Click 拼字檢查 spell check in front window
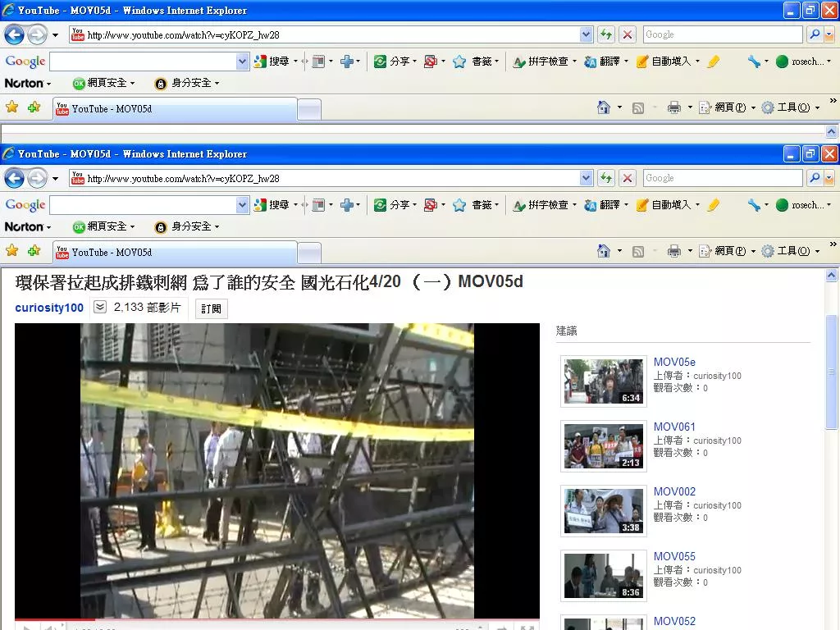The image size is (840, 630). coord(544,204)
